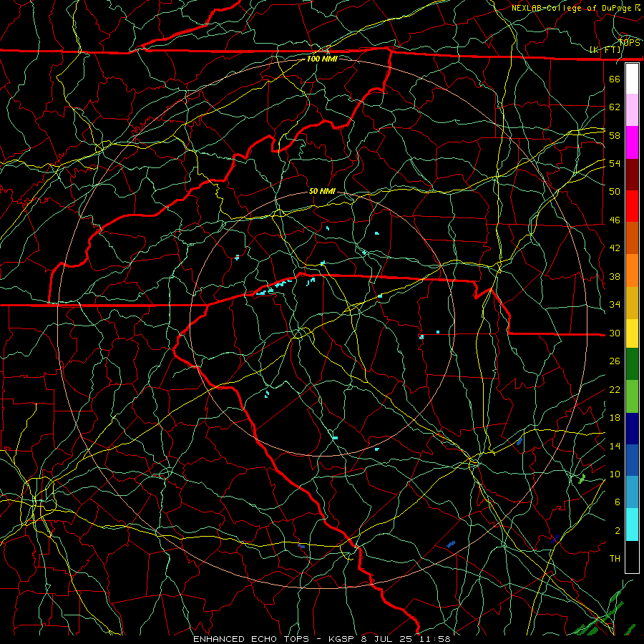Viewport: 644px width, 644px height.
Task: Pick the dark red maroon legend block
Action: (632, 175)
